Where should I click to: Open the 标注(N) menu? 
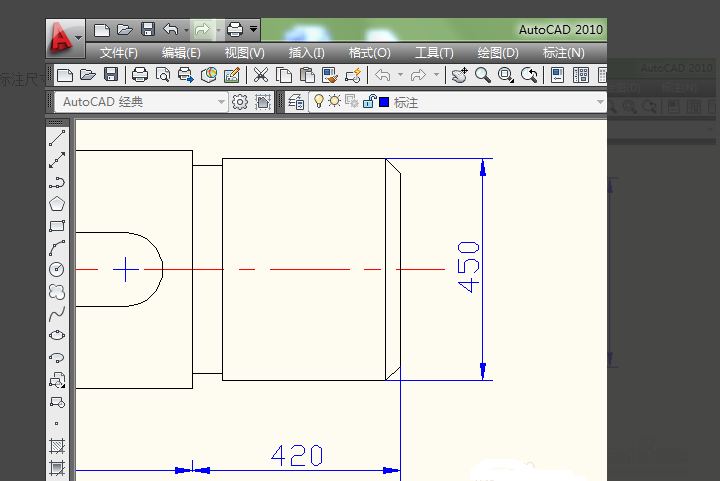pyautogui.click(x=563, y=53)
